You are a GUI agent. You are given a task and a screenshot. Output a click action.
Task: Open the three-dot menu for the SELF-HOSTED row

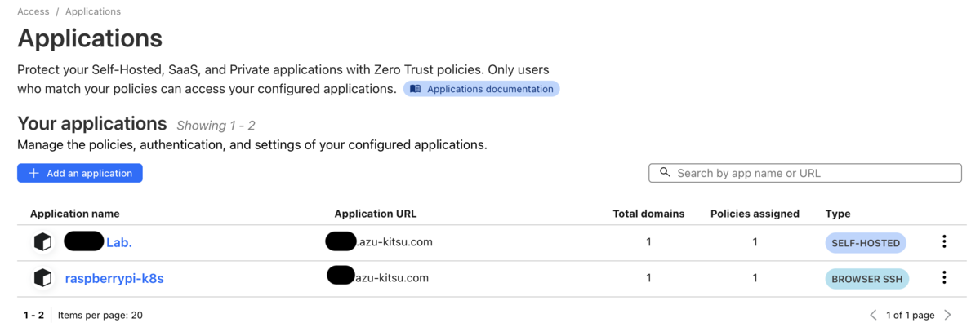coord(944,241)
